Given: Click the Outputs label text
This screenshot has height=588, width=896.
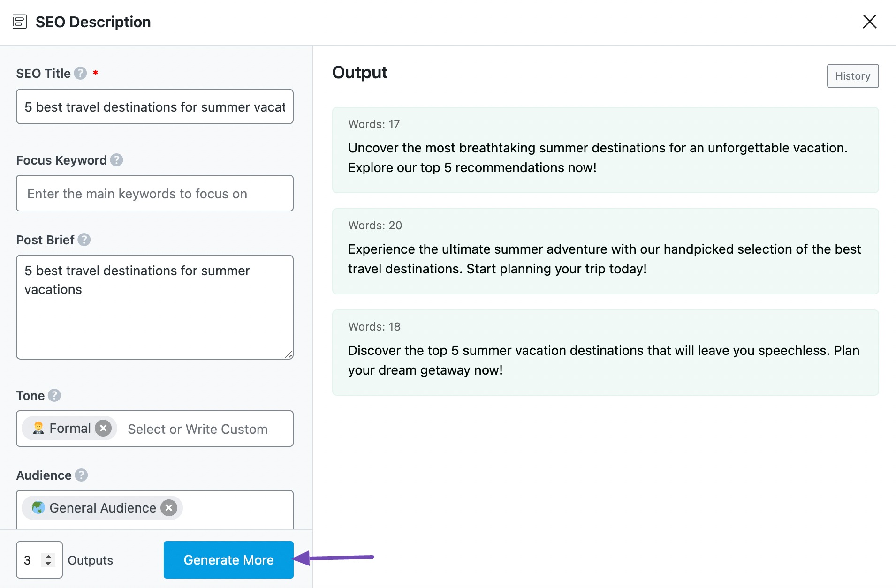Looking at the screenshot, I should pyautogui.click(x=91, y=560).
